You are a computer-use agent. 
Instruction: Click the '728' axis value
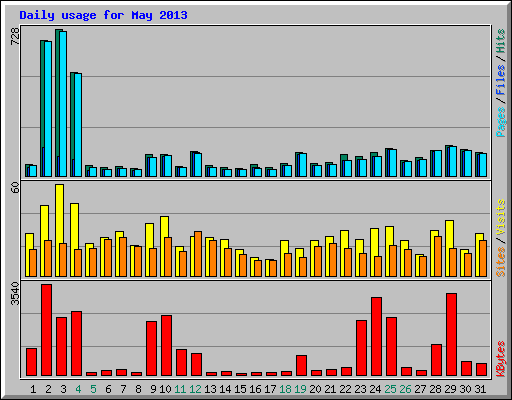point(15,36)
